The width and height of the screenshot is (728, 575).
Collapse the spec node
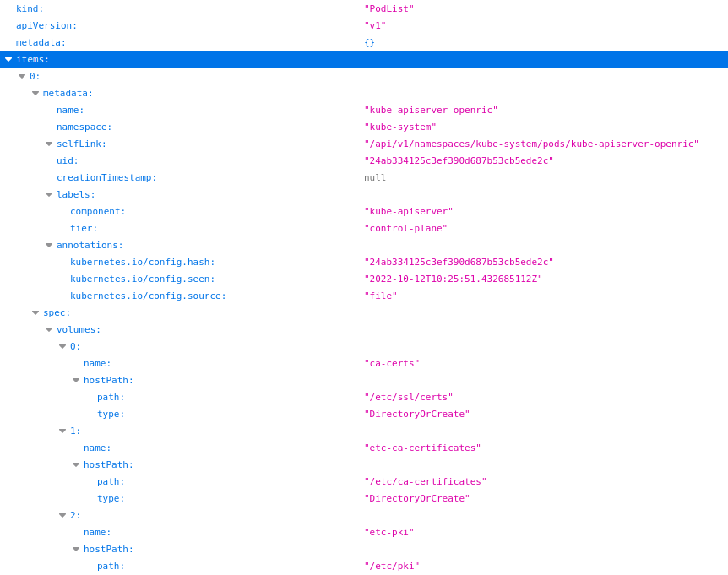35,312
